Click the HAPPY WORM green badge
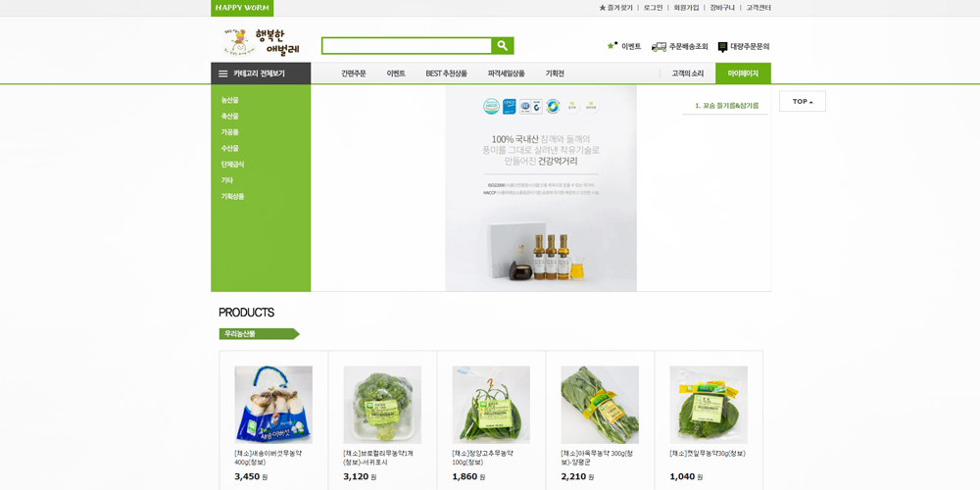980x490 pixels. tap(242, 8)
